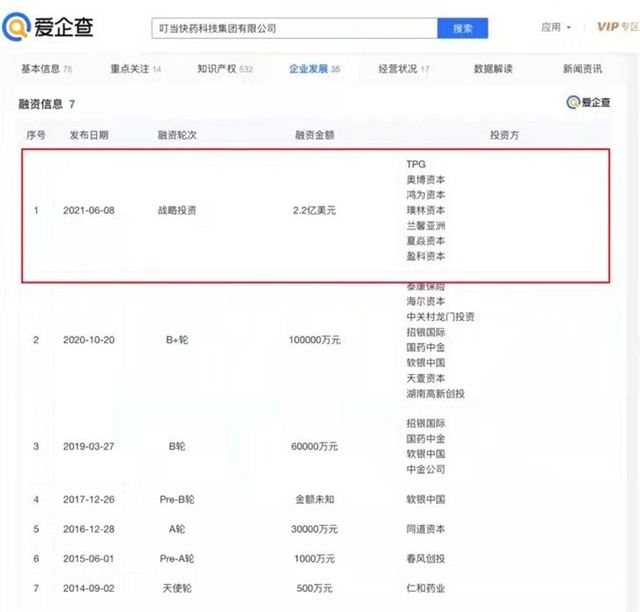The width and height of the screenshot is (640, 612).
Task: Open 国药中金 in the B轮 row
Action: point(426,438)
